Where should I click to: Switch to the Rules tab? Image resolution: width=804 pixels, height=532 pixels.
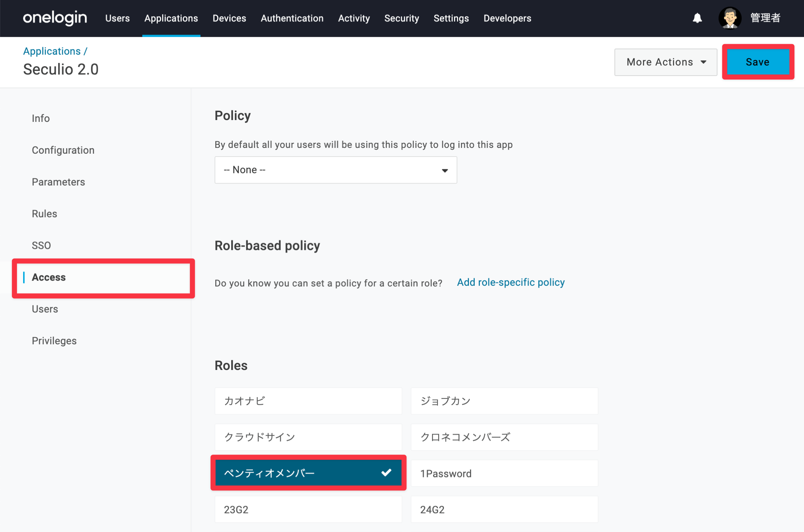[44, 214]
